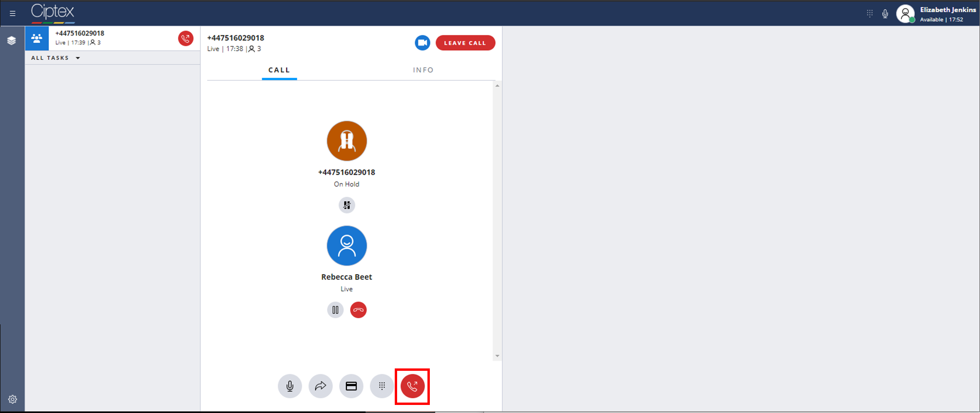This screenshot has width=980, height=413.
Task: Click the orange caller avatar
Action: coord(347,141)
